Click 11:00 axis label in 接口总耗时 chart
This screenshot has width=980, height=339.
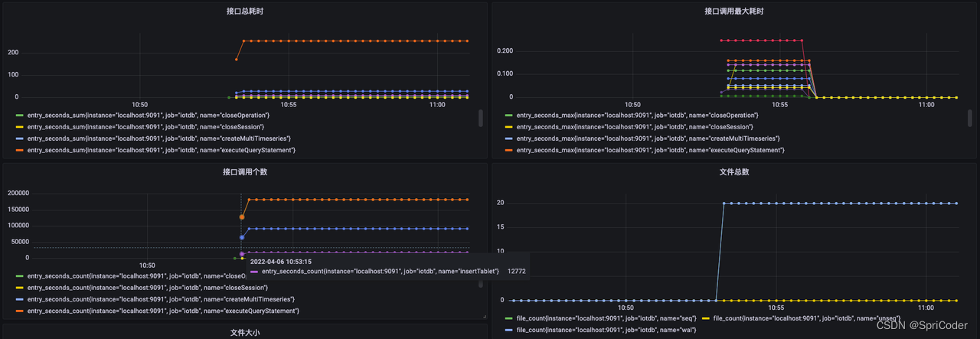pos(437,104)
